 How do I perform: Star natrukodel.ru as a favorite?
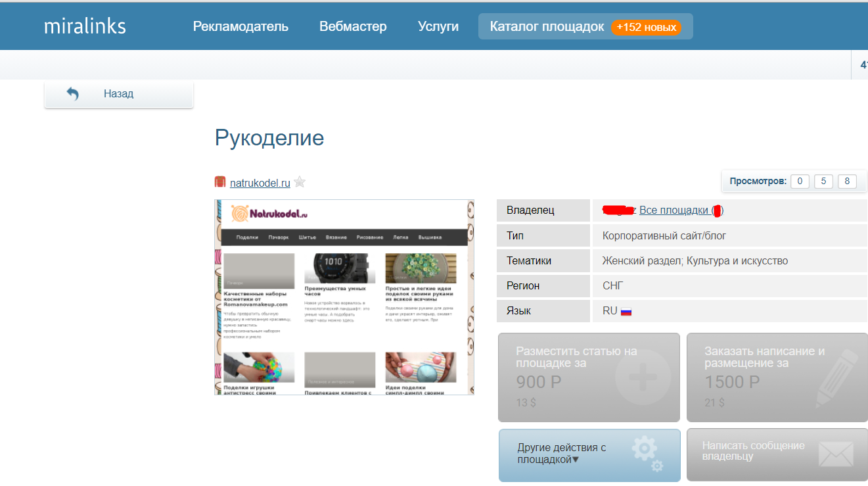click(300, 182)
